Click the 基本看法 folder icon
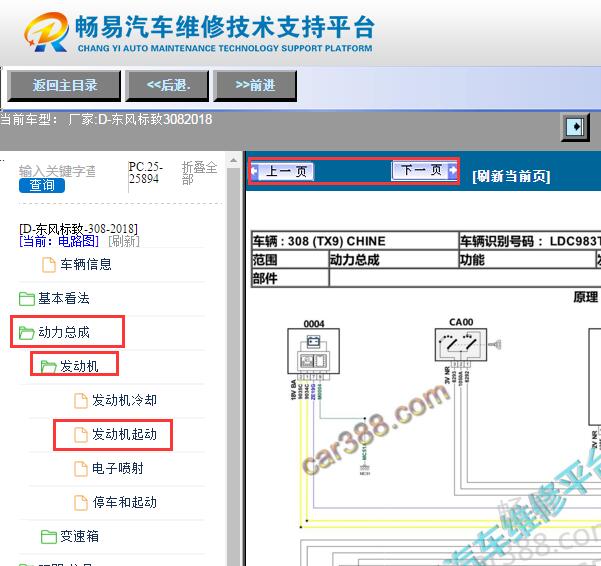Screen dimensions: 601x566 (x=26, y=299)
